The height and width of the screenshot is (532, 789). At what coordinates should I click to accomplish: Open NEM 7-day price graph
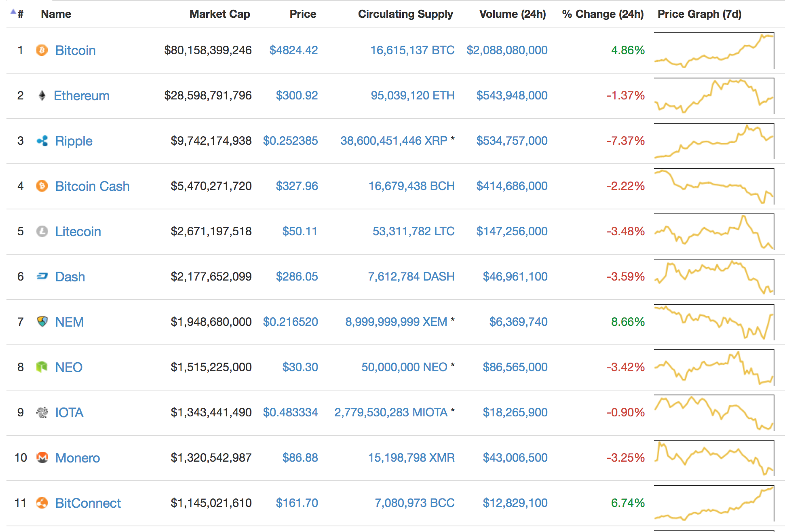713,323
